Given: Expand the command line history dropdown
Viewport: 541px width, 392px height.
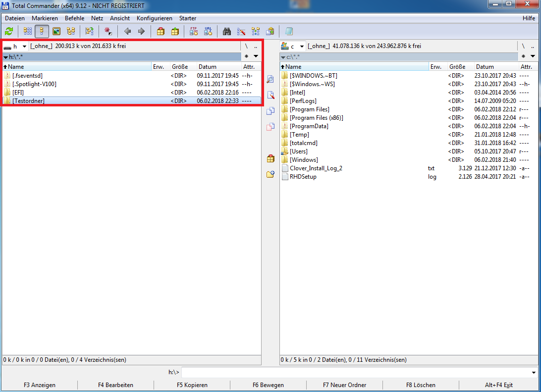Looking at the screenshot, I should coord(534,372).
